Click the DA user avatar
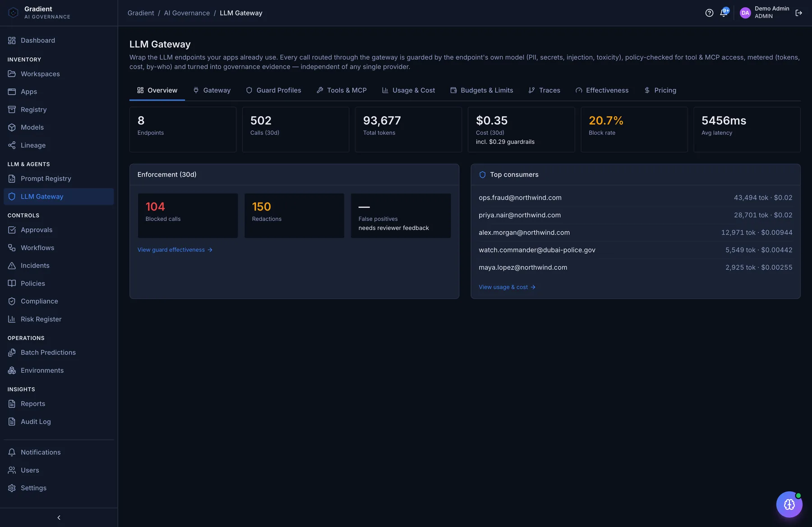 745,13
